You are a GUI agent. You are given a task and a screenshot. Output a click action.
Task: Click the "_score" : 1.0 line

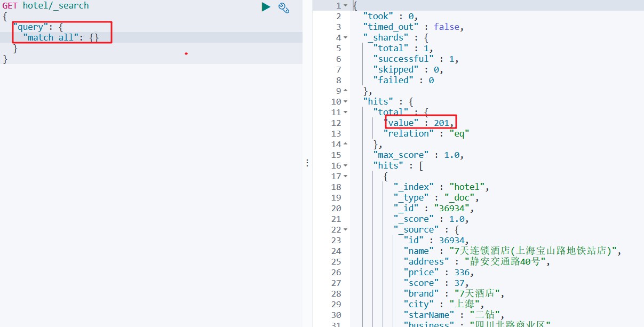point(431,219)
